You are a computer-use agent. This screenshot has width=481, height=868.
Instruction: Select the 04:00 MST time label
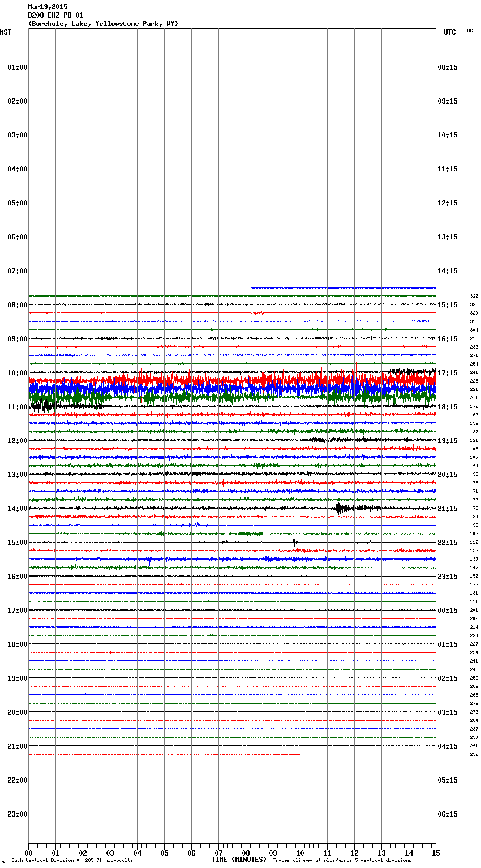(x=18, y=169)
